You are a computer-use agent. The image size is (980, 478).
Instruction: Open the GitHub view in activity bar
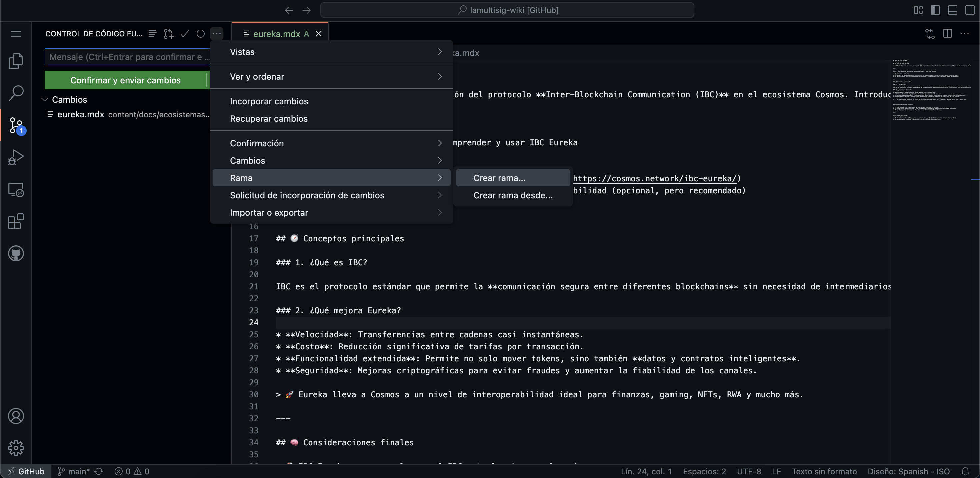tap(16, 253)
